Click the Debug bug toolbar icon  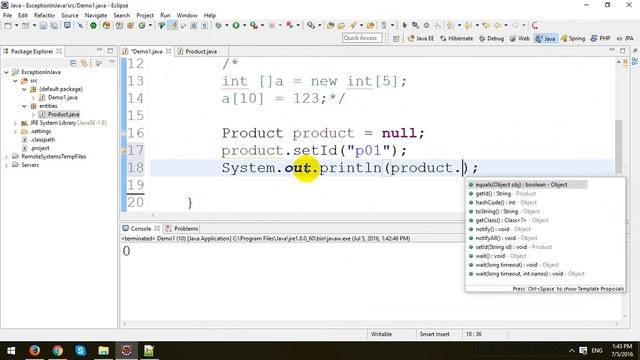[x=218, y=26]
